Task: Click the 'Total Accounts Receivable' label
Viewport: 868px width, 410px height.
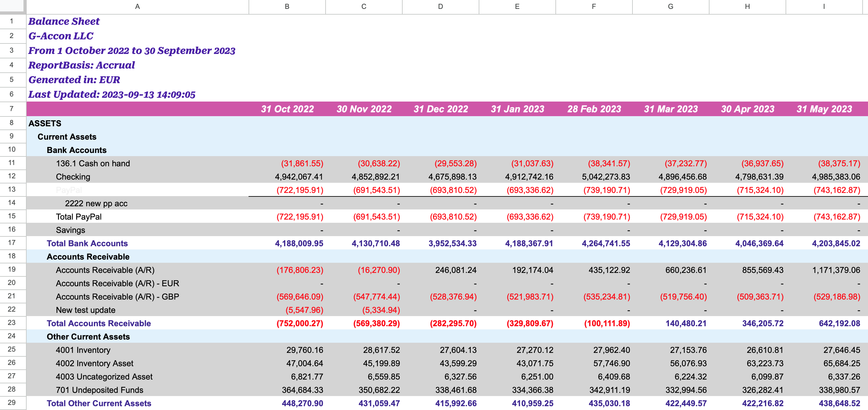Action: click(99, 323)
